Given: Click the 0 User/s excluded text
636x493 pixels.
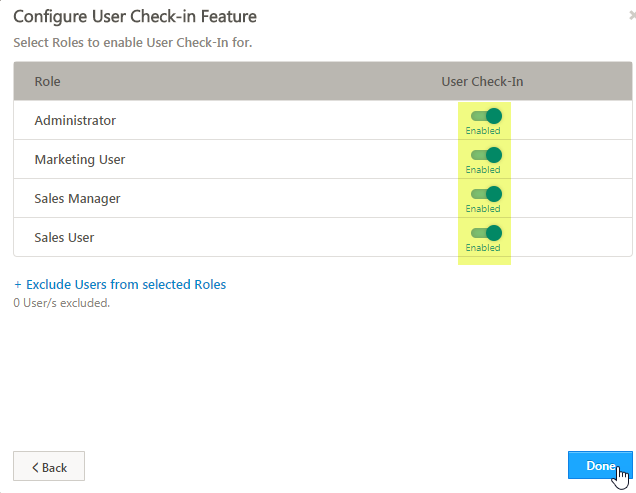Looking at the screenshot, I should pos(62,302).
